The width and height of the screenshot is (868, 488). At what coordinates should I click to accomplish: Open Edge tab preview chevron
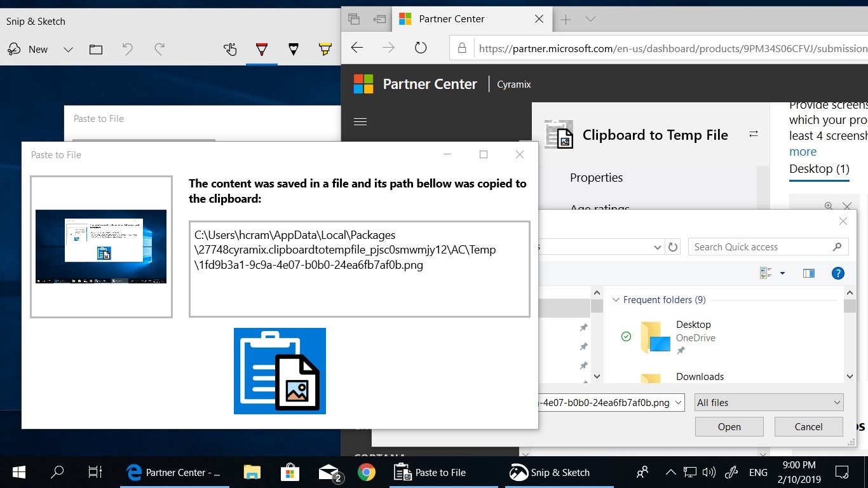(x=590, y=19)
